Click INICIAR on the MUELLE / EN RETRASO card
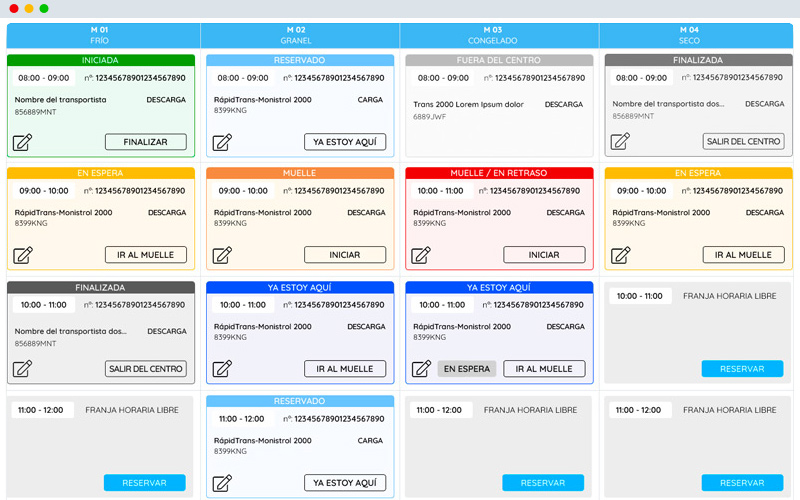The height and width of the screenshot is (500, 800). (544, 255)
